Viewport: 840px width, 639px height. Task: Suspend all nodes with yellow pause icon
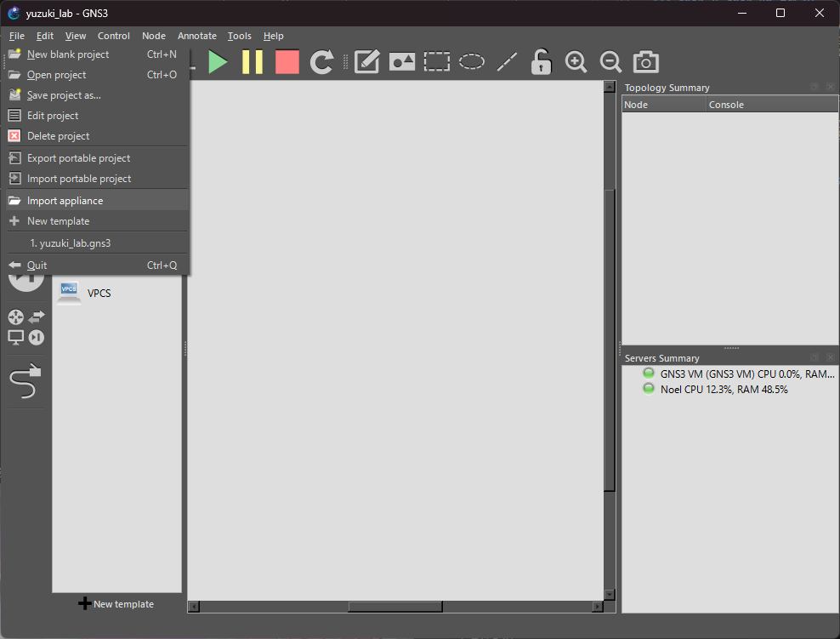tap(253, 62)
